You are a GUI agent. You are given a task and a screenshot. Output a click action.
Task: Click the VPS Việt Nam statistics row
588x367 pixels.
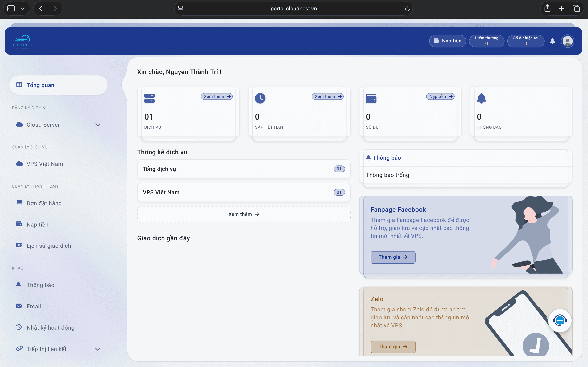coord(244,192)
